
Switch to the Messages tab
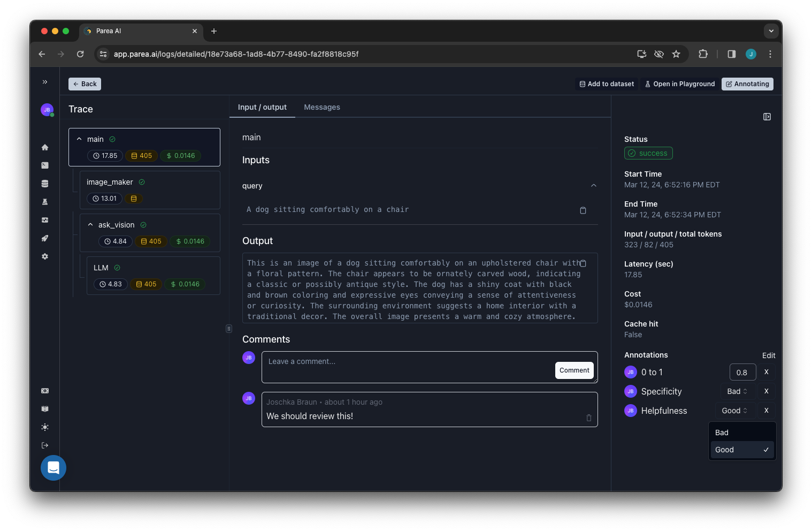(x=322, y=107)
